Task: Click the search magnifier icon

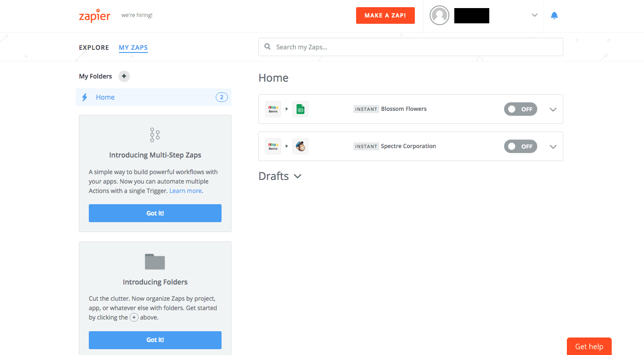Action: (x=268, y=47)
